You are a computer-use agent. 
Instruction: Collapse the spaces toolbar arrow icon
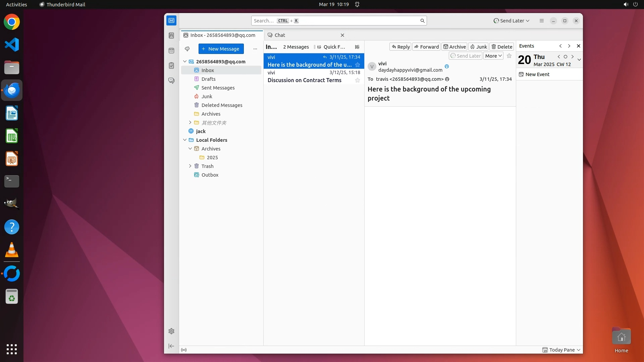[x=171, y=346]
